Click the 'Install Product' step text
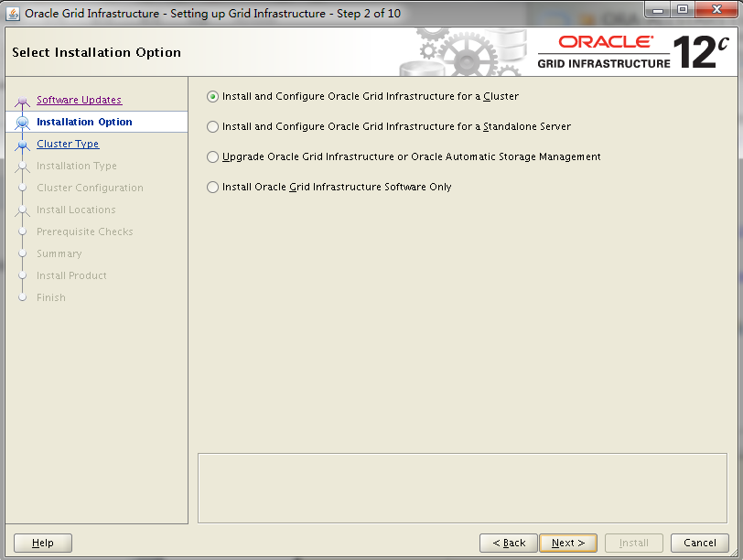 pyautogui.click(x=71, y=275)
